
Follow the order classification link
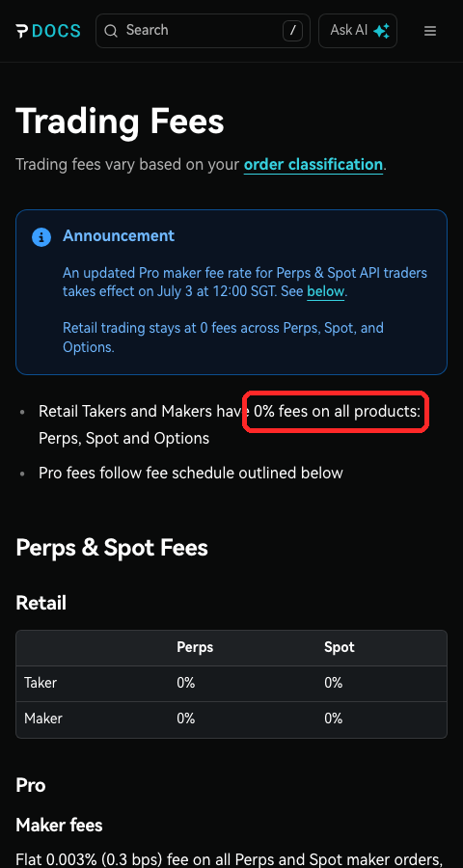(313, 164)
